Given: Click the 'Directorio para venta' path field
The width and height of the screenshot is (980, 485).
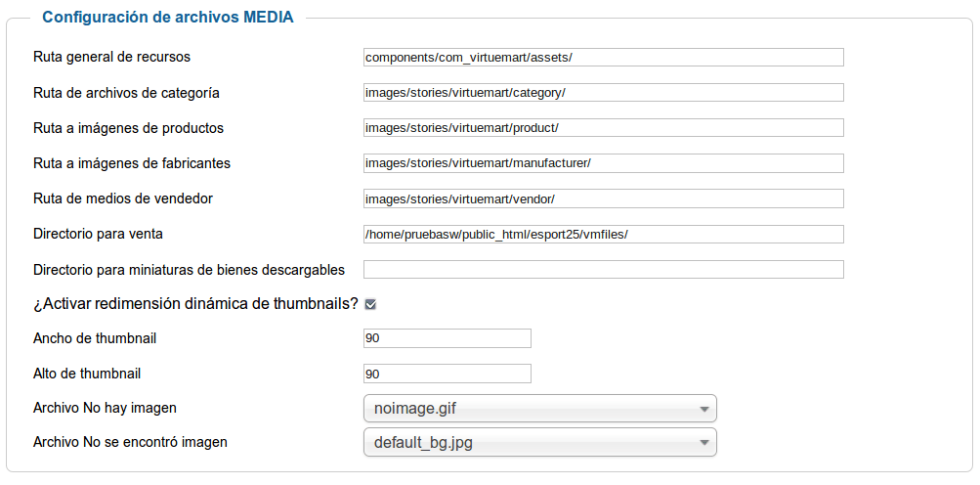Looking at the screenshot, I should [604, 234].
